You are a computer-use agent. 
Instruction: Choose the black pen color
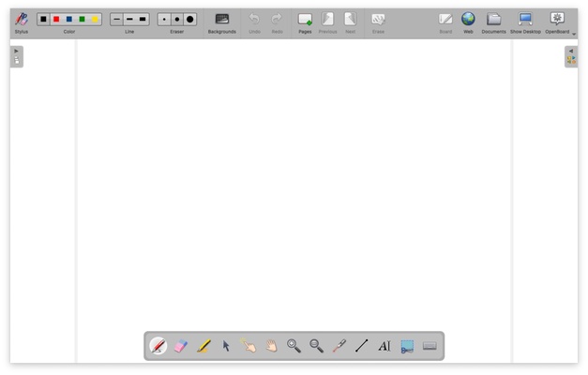(43, 19)
